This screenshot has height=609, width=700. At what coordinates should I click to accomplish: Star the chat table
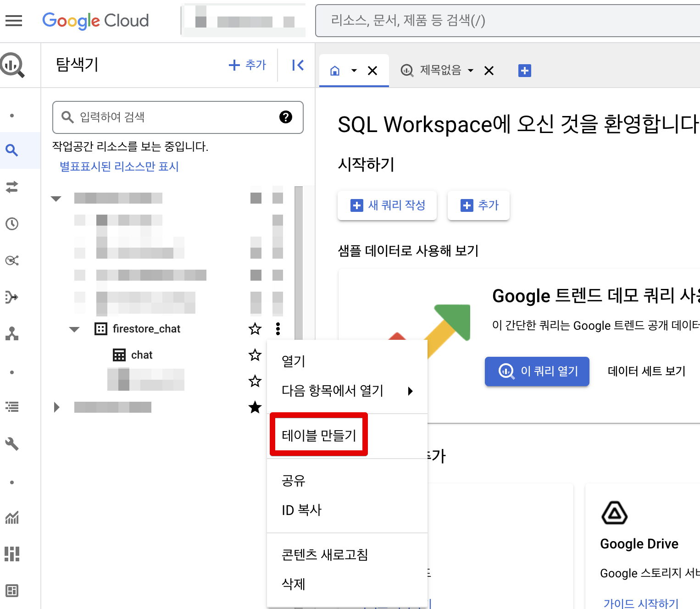(255, 355)
